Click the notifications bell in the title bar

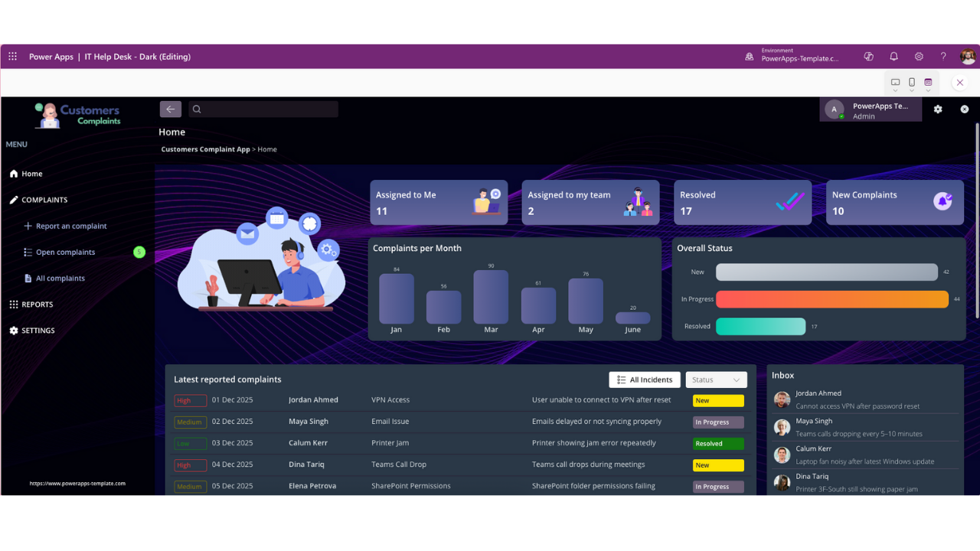[893, 56]
